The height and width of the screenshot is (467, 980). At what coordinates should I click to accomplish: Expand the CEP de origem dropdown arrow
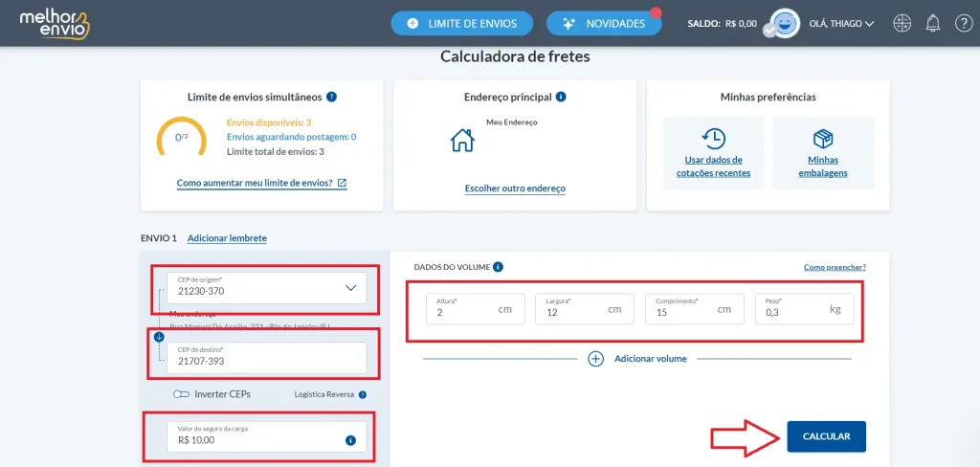(350, 288)
